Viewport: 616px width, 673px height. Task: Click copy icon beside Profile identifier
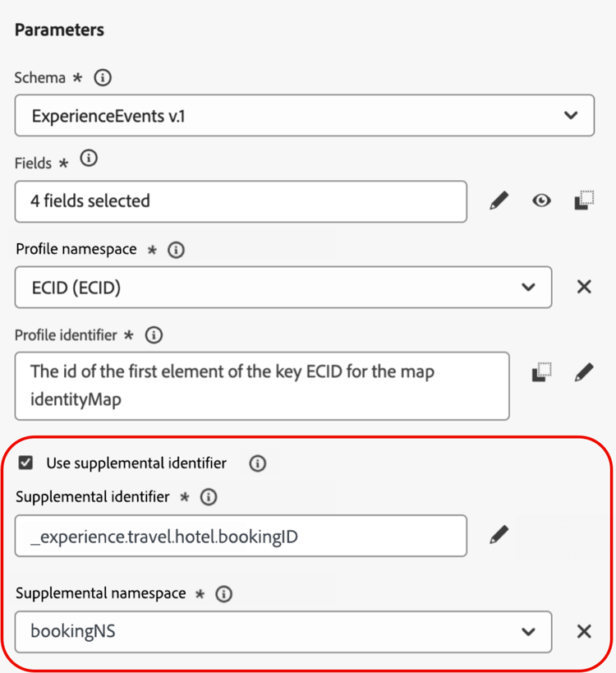coord(541,372)
